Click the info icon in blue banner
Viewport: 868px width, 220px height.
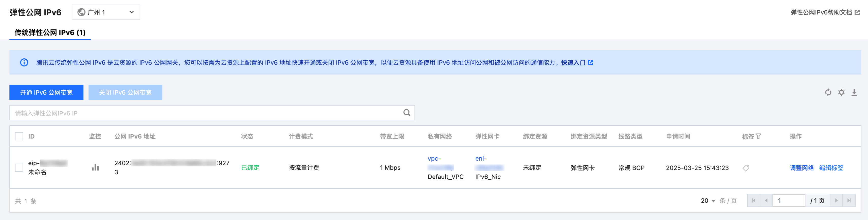24,62
